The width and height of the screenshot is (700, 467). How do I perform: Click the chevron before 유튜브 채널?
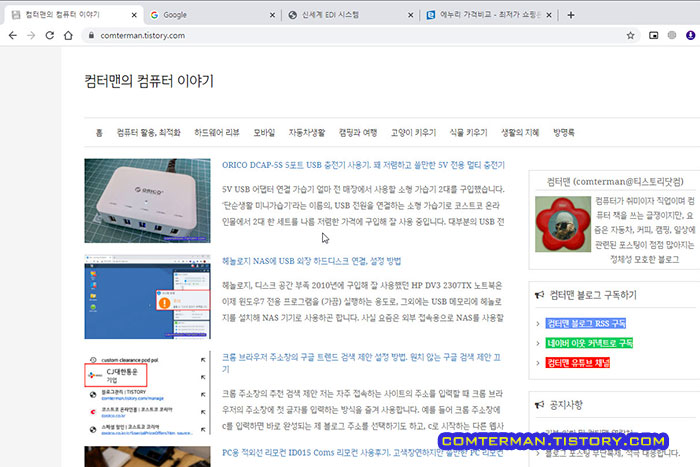[538, 363]
